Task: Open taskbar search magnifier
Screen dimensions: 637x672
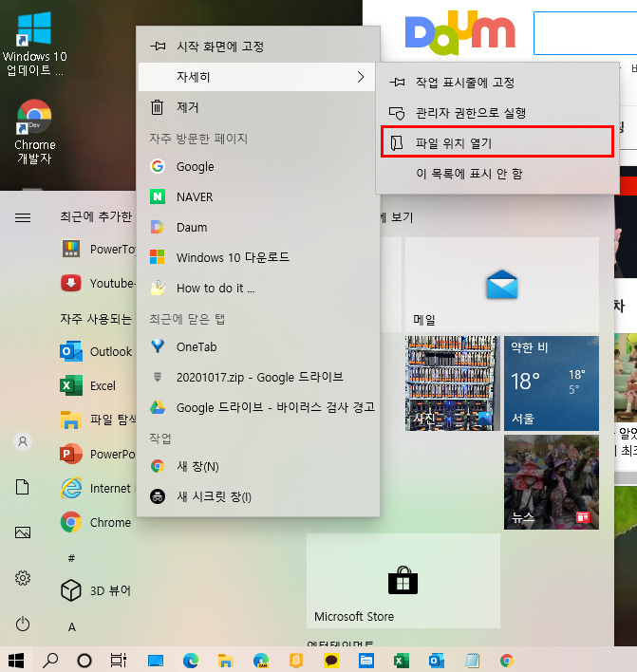Action: coord(50,661)
